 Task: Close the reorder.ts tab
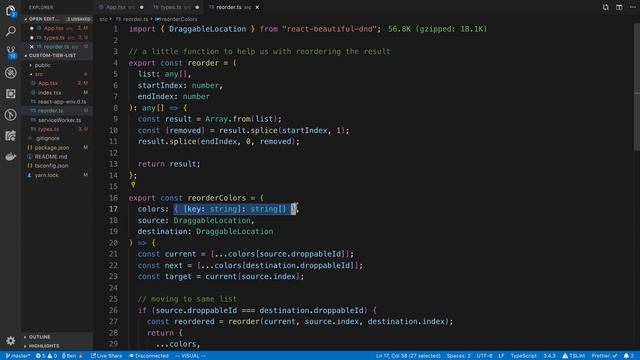tap(257, 7)
